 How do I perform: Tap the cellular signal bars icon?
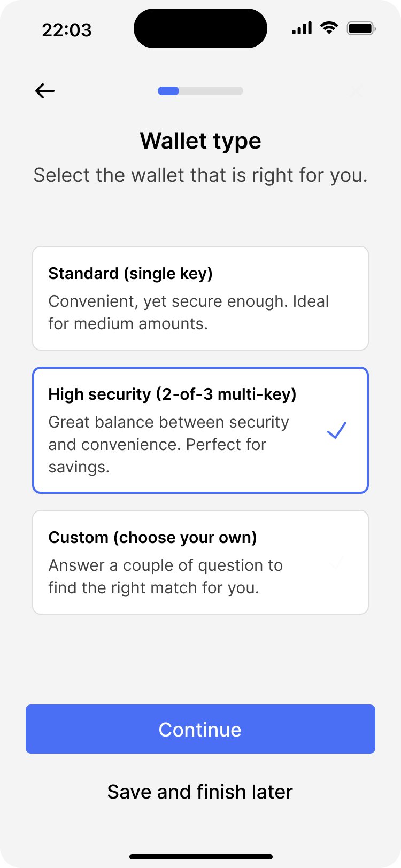click(x=302, y=28)
